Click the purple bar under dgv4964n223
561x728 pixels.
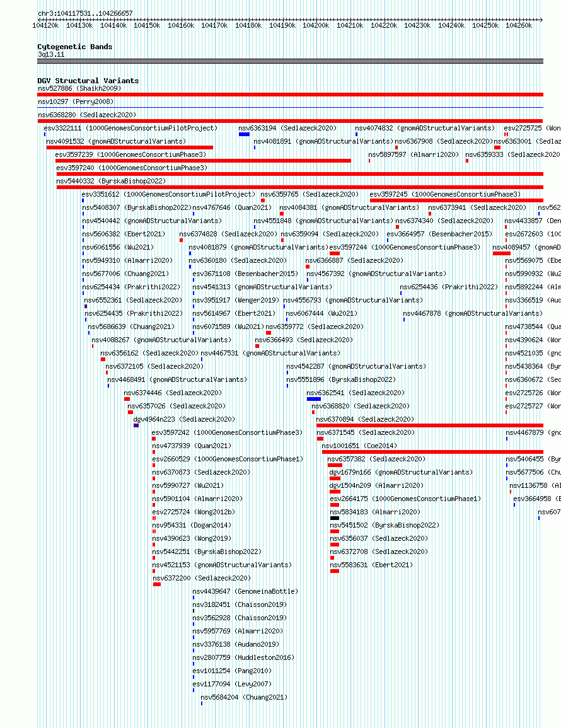coord(136,425)
